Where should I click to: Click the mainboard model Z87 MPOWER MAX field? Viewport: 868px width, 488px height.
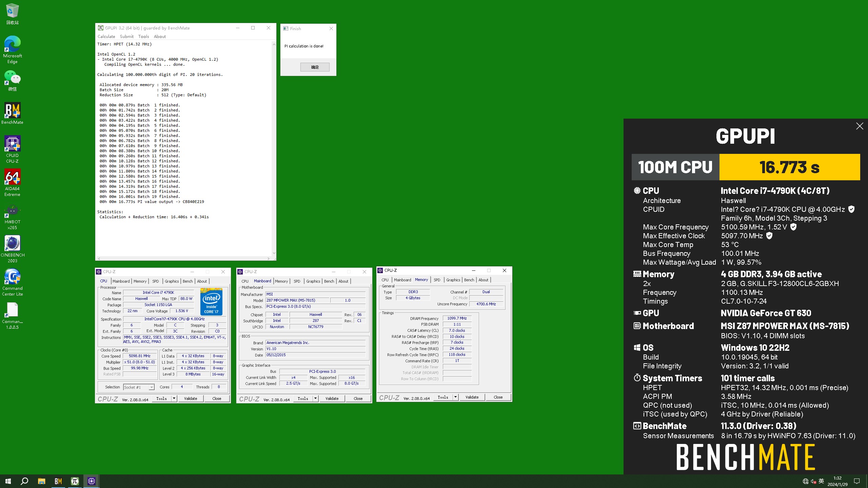point(297,300)
